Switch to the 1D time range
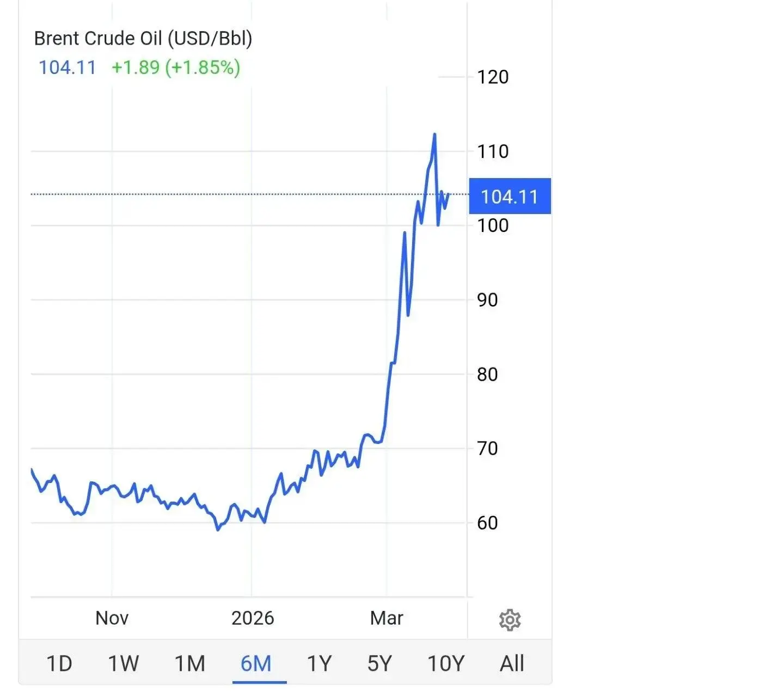Screen dimensions: 784x697 59,663
